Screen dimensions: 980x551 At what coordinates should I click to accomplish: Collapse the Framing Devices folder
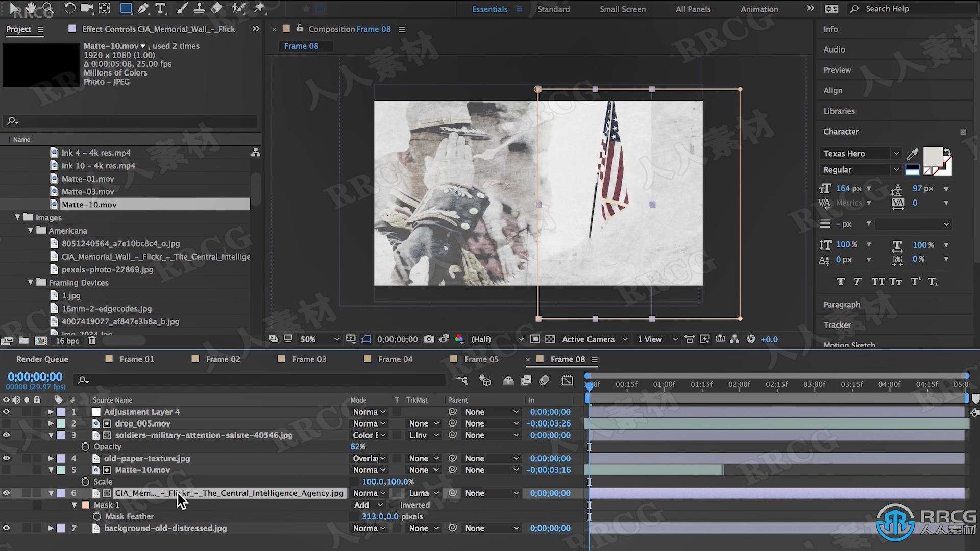[30, 282]
